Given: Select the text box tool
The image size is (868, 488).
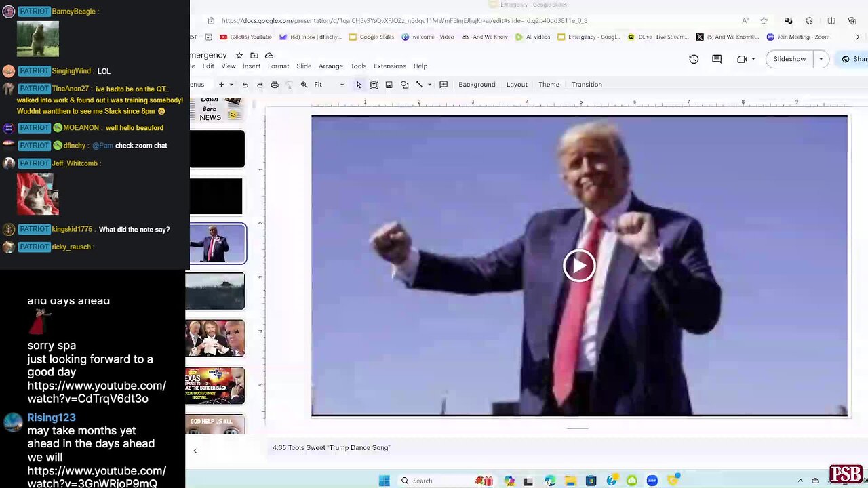Looking at the screenshot, I should pos(374,85).
